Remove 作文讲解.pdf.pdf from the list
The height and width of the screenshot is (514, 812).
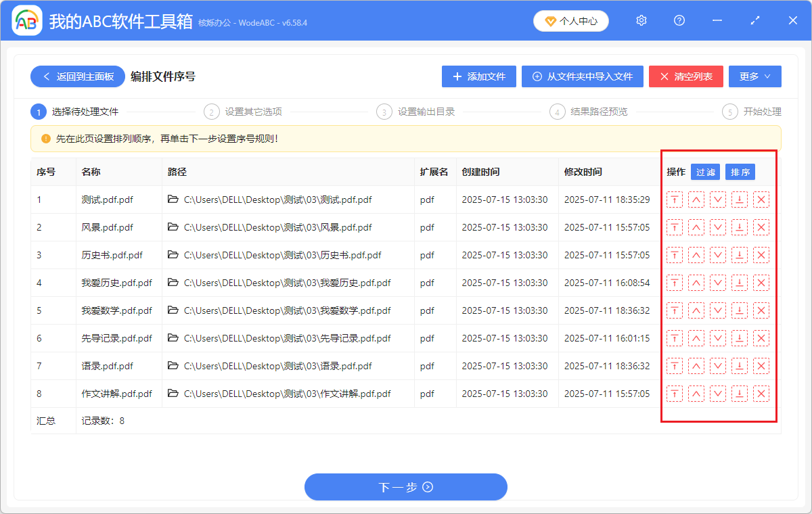[761, 394]
